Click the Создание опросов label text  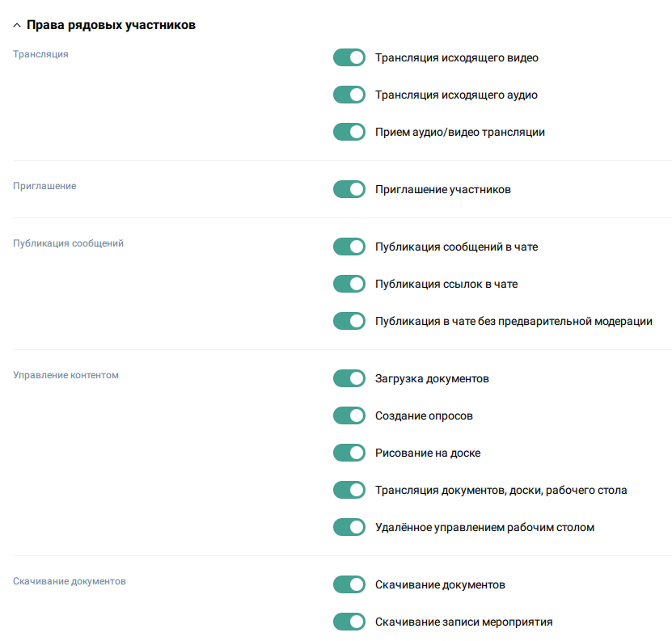click(424, 415)
